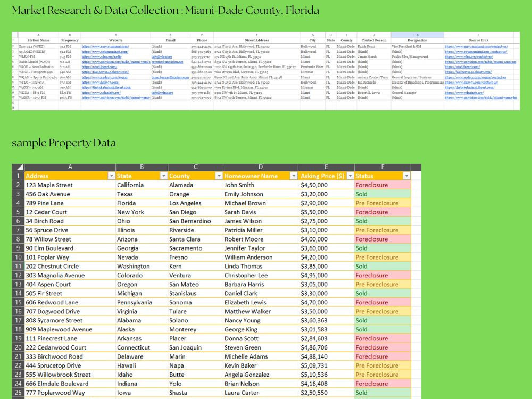
Task: Select row 10 header in property sheet
Action: pyautogui.click(x=18, y=257)
